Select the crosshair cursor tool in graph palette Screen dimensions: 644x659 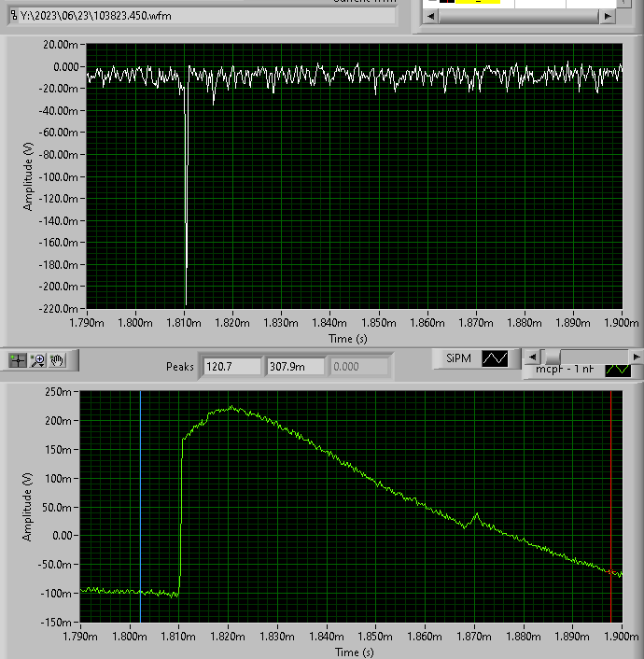(x=18, y=360)
